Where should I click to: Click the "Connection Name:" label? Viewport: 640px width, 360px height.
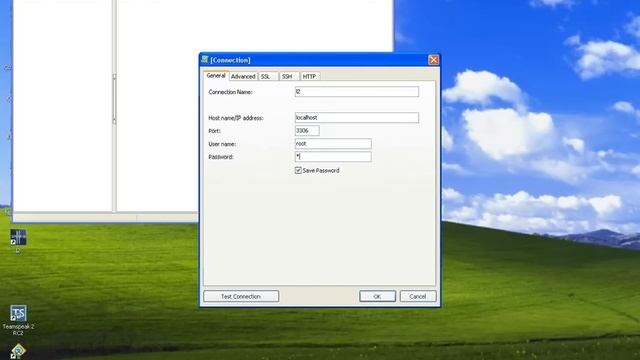(231, 92)
